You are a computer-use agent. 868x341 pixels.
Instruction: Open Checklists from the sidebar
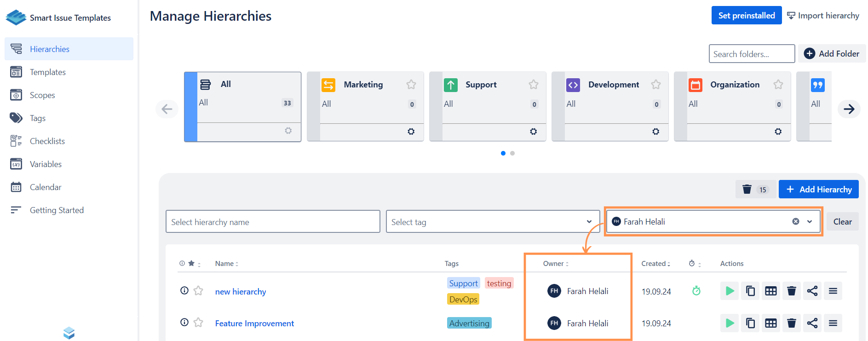coord(47,141)
